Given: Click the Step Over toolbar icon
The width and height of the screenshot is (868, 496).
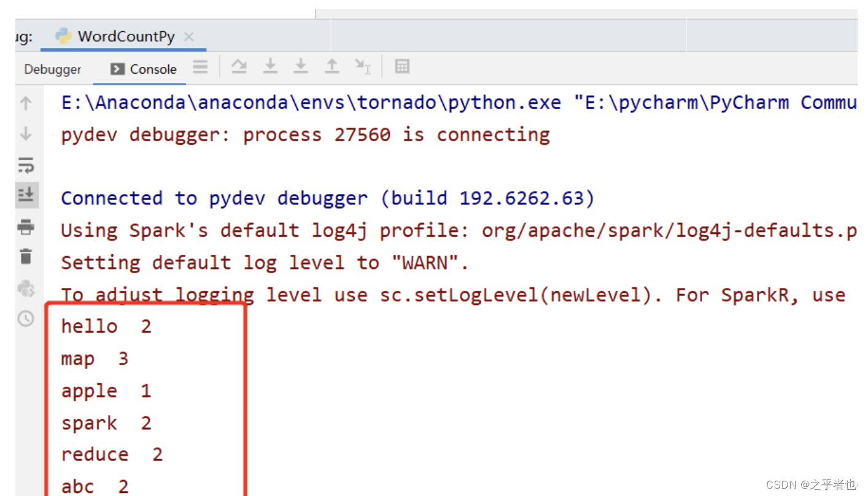Looking at the screenshot, I should (239, 66).
